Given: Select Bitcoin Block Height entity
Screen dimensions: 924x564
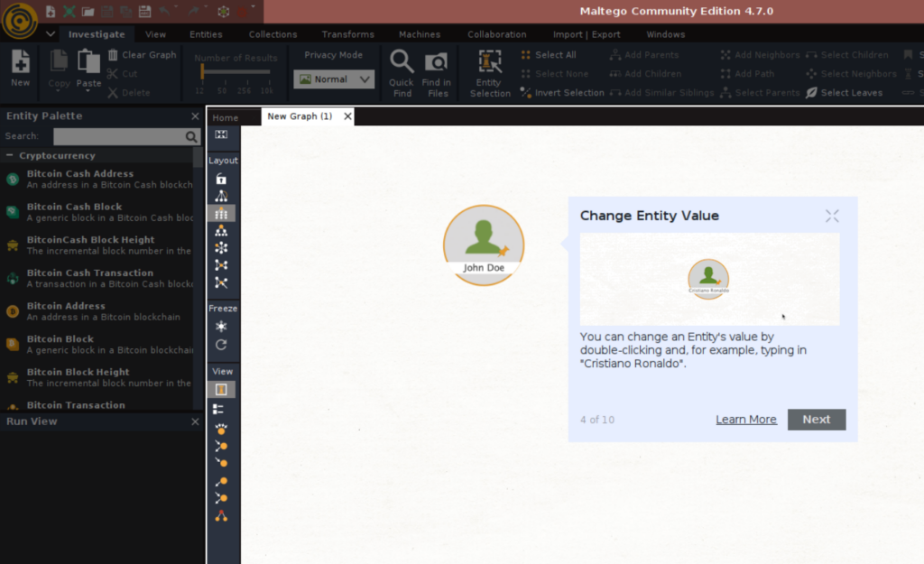Looking at the screenshot, I should 97,377.
